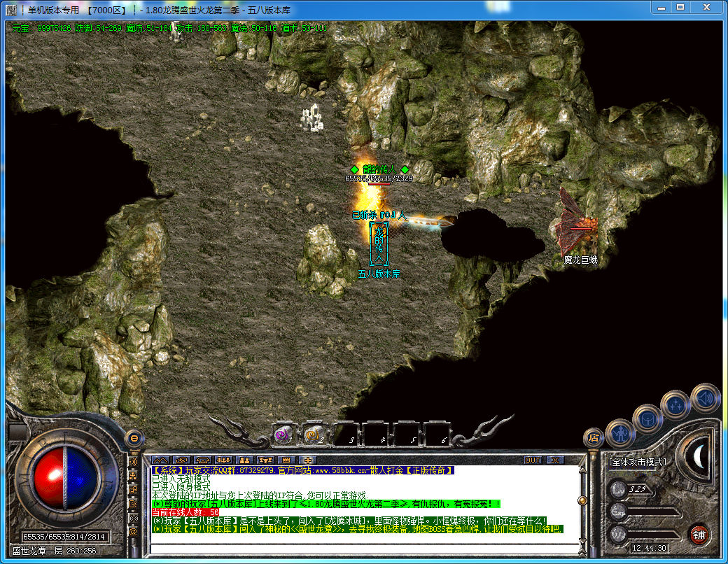
Task: Click the X button on chat panel
Action: coord(555,460)
